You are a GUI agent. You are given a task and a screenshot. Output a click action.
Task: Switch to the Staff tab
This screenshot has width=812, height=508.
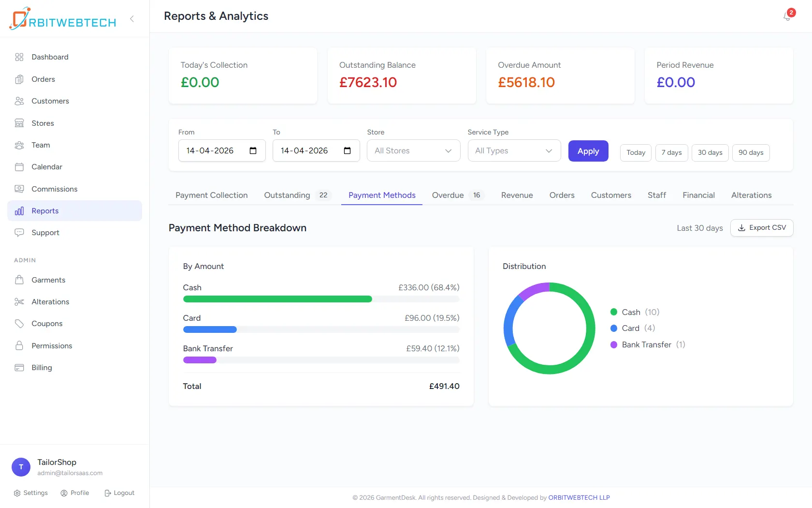click(657, 195)
